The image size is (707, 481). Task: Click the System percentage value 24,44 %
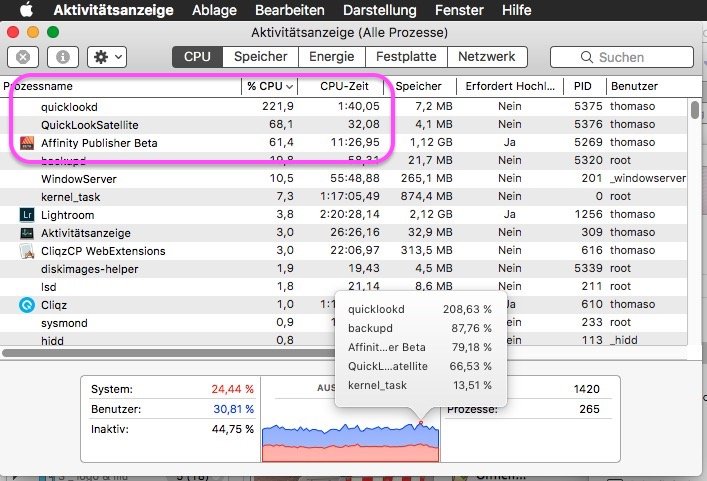click(x=233, y=389)
